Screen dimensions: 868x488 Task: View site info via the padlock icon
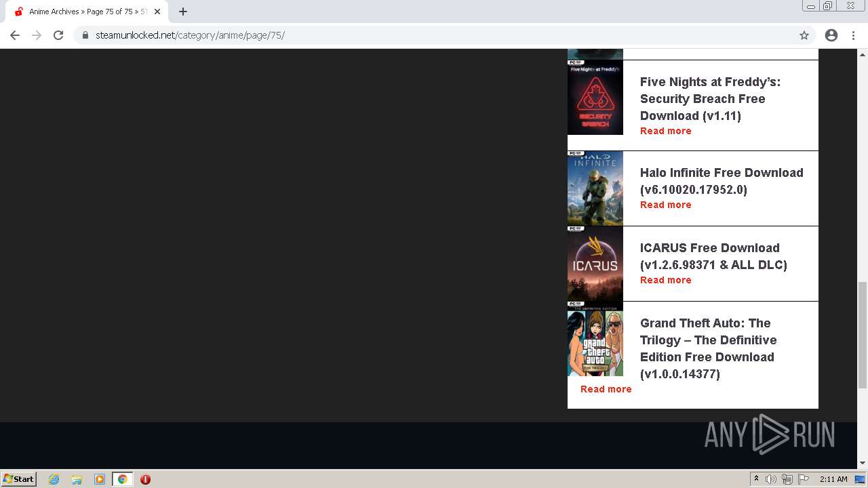[x=85, y=35]
